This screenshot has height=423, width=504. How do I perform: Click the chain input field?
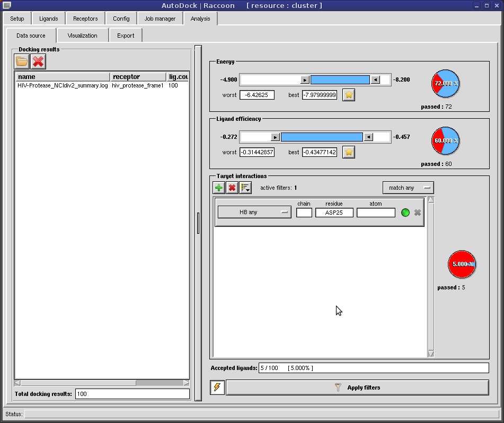coord(304,213)
